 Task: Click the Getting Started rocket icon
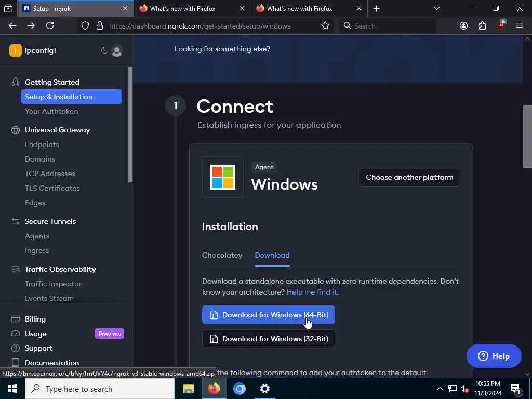coord(16,82)
